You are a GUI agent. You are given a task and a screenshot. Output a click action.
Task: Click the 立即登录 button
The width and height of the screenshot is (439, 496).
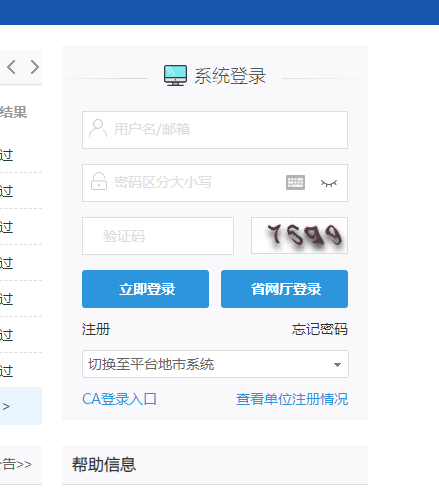145,289
